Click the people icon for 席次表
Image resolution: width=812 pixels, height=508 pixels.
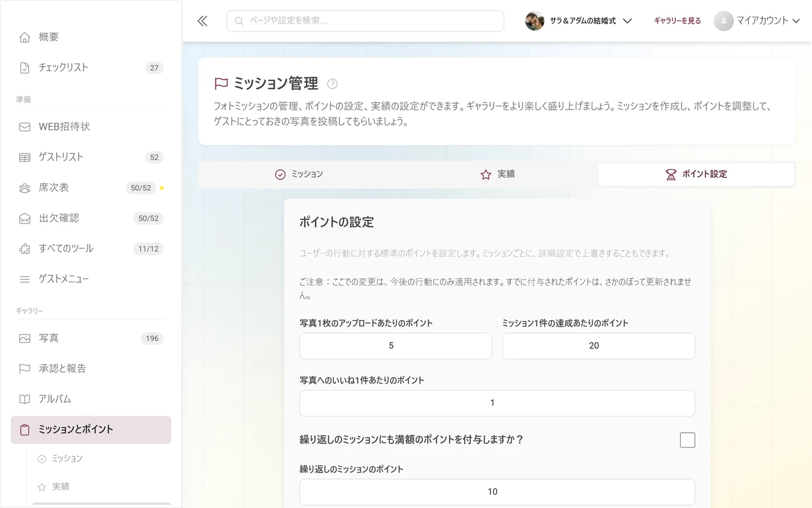(x=25, y=188)
